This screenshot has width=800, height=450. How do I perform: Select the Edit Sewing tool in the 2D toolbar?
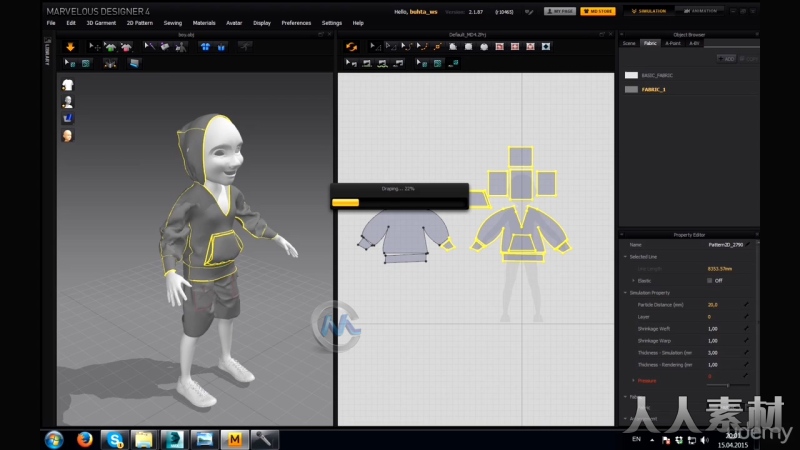[x=351, y=63]
